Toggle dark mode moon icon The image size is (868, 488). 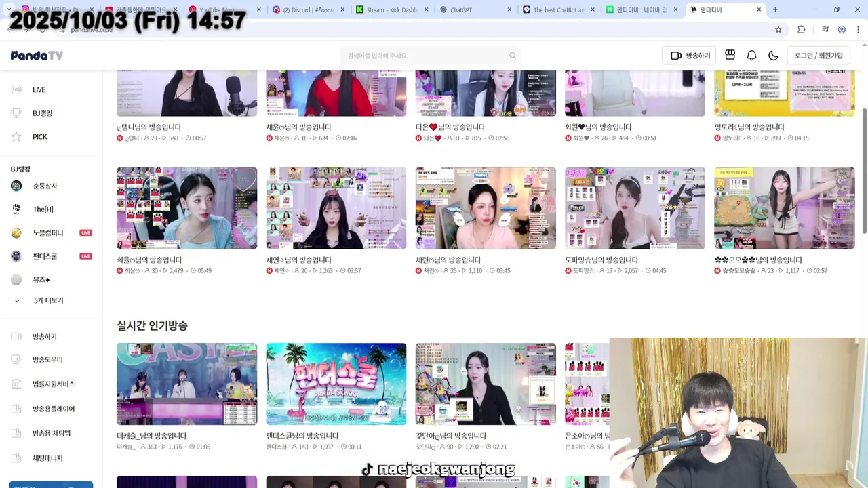coord(773,56)
